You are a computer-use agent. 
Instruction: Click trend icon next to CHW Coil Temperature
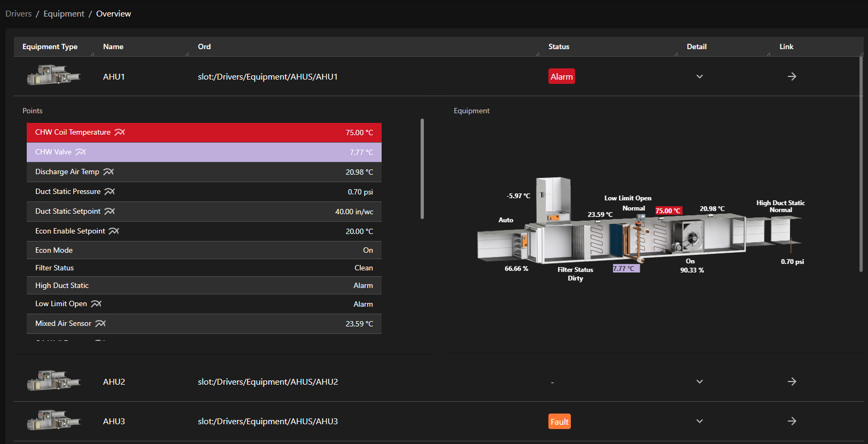point(120,133)
